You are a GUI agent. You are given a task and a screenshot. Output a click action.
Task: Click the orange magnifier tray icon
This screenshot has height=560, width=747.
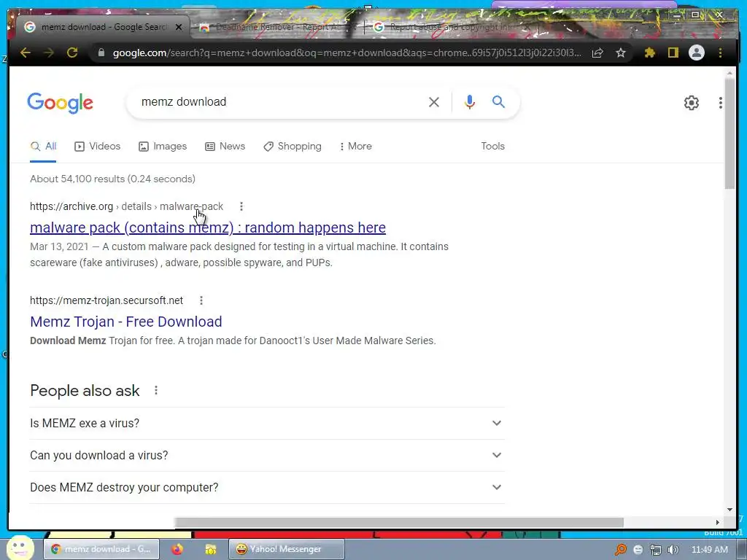[x=620, y=550]
